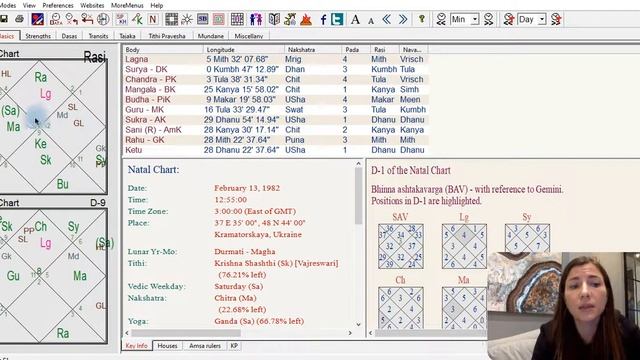This screenshot has height=360, width=640.
Task: Click the Natal Chart horizontal scrollbar right arrow
Action: click(x=350, y=333)
